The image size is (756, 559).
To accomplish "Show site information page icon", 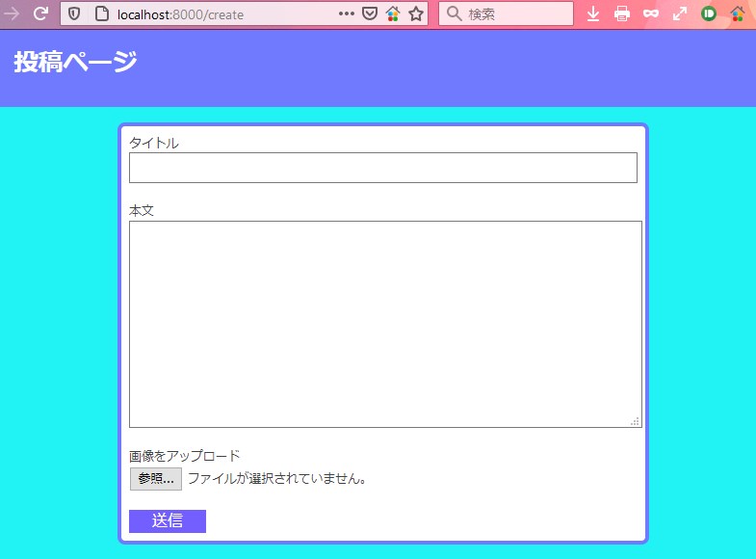I will (101, 14).
